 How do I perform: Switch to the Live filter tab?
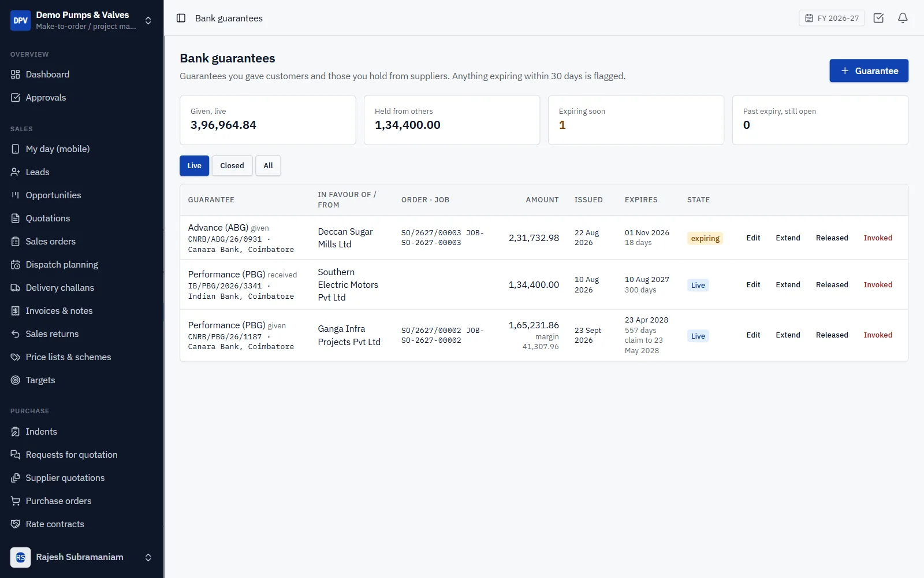(194, 166)
